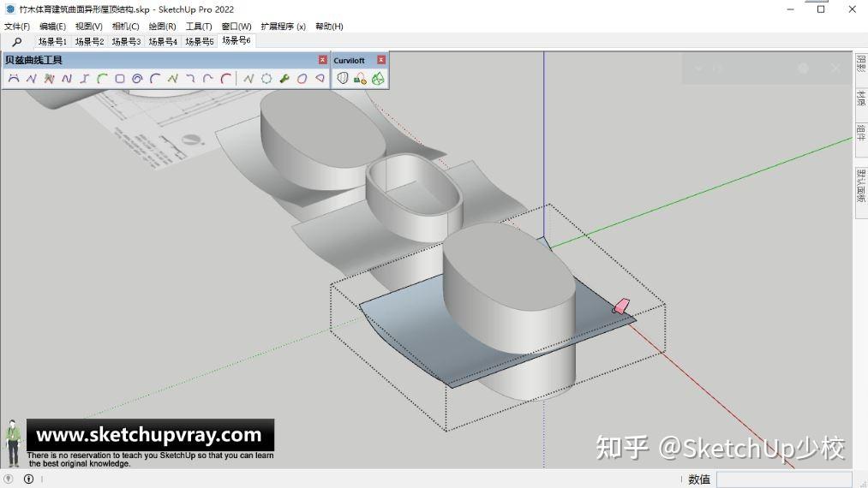This screenshot has height=488, width=868.
Task: Launch Curviloft loft by spline tool
Action: [343, 79]
